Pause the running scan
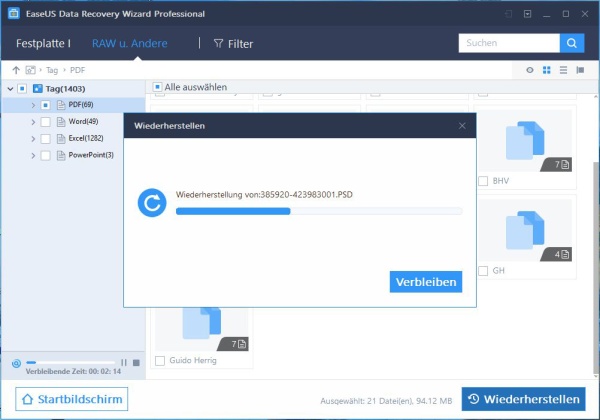This screenshot has width=600, height=420. tap(124, 362)
